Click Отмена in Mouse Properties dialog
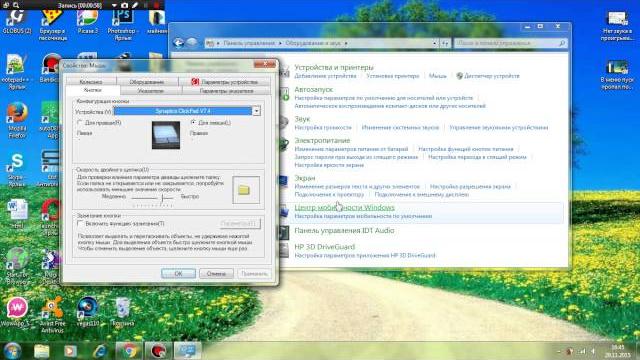 click(216, 273)
